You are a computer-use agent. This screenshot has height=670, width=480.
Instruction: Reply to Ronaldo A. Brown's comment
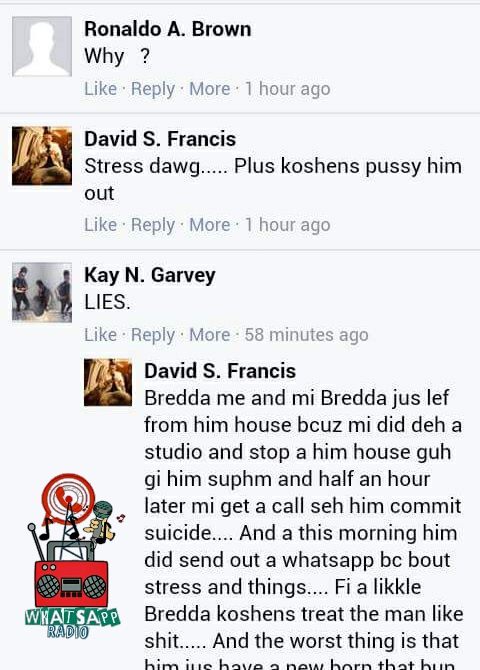coord(153,89)
